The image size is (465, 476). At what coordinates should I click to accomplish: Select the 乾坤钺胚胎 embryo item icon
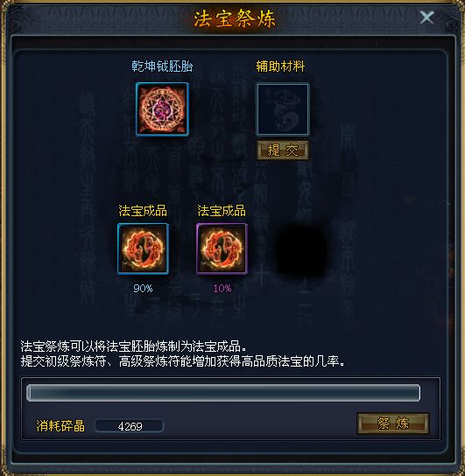tap(162, 109)
